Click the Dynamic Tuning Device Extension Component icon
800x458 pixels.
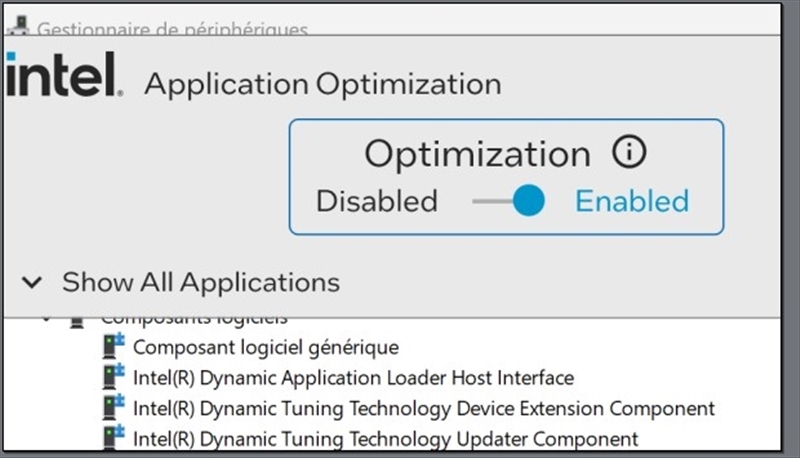(x=113, y=407)
